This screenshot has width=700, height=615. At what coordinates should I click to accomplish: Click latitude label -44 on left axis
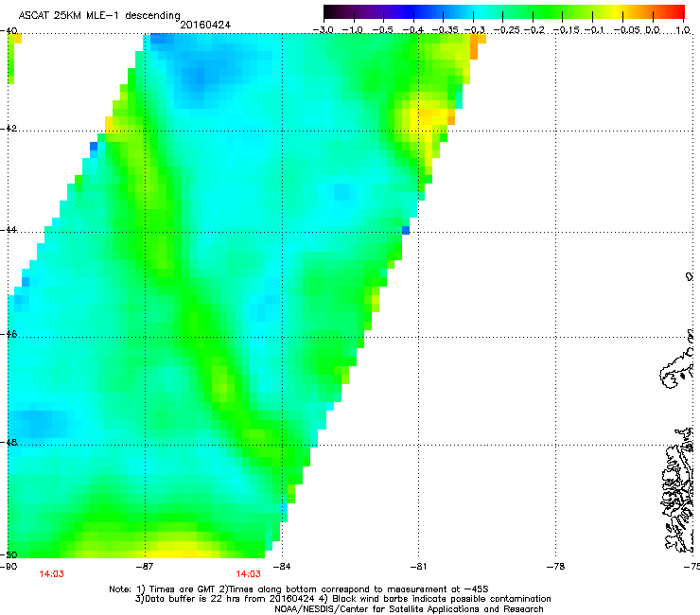click(x=9, y=230)
